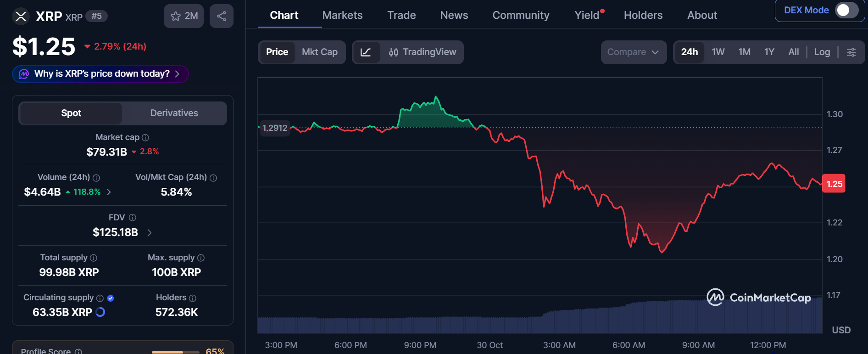Click 'Why is XRP's price down today?'
The image size is (868, 354).
[100, 74]
